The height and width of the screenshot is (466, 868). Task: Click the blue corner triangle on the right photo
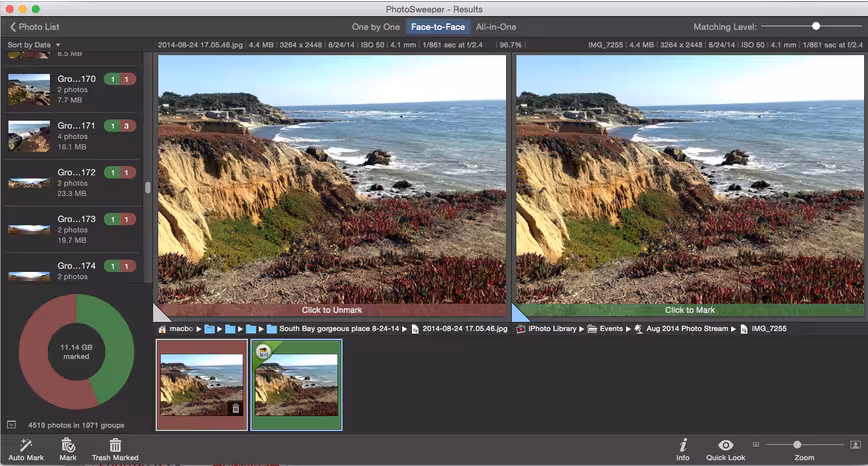[x=518, y=314]
